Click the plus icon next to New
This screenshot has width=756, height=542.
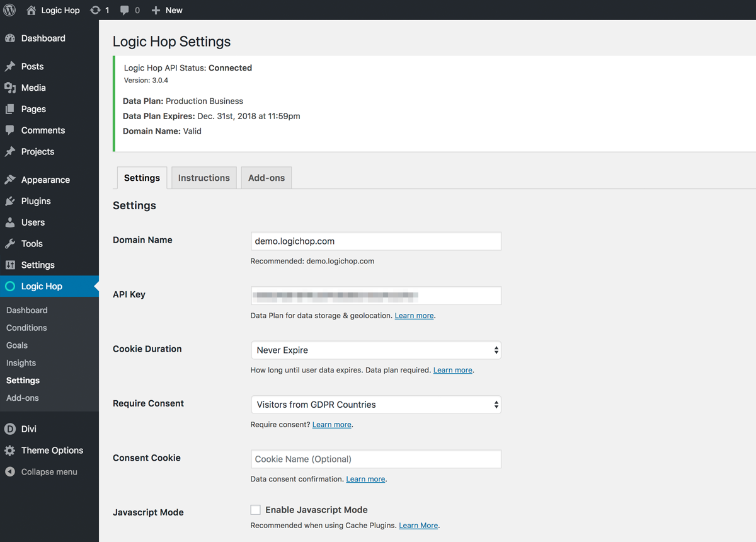(x=156, y=10)
